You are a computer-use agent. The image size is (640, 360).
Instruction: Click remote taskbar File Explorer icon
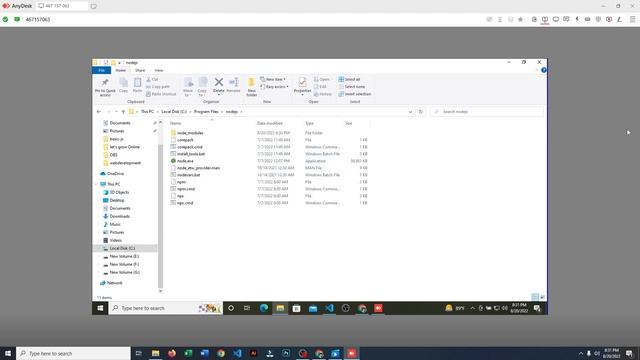280,308
